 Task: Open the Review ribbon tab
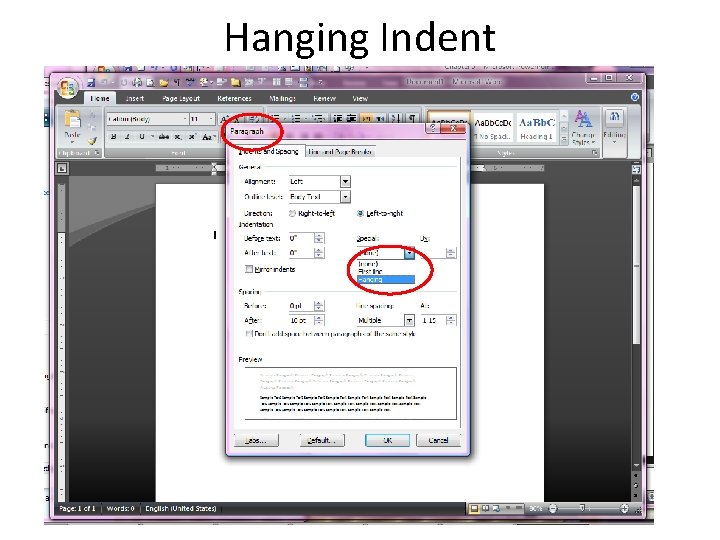pos(324,98)
